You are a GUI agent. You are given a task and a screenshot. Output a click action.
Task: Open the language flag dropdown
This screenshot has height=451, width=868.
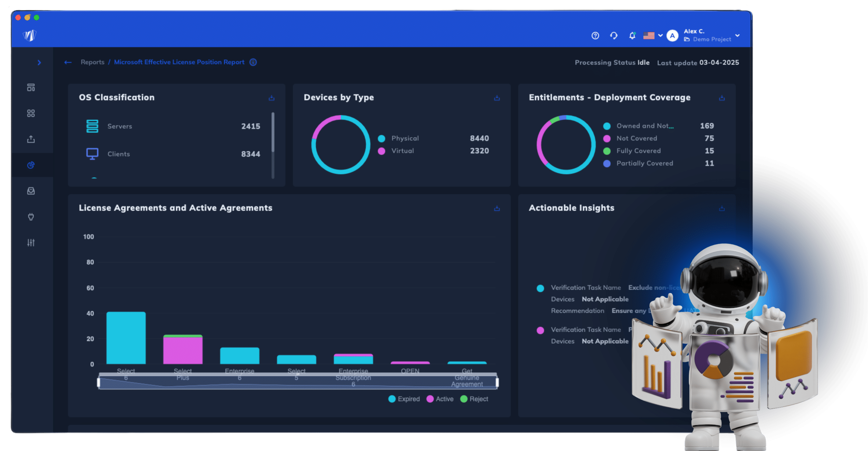point(653,36)
